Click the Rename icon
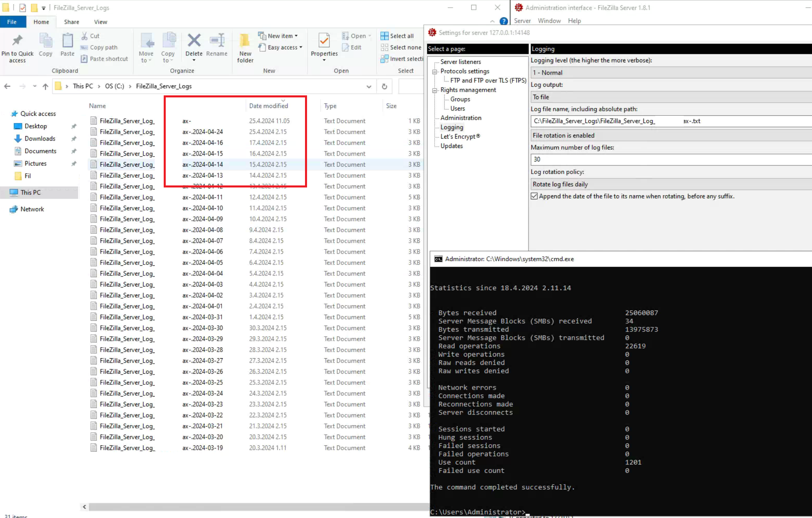 (x=217, y=40)
